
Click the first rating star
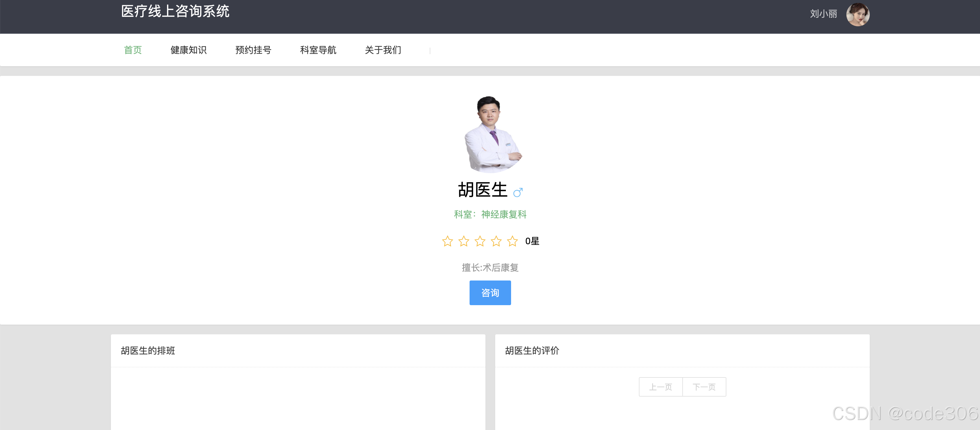(x=448, y=241)
